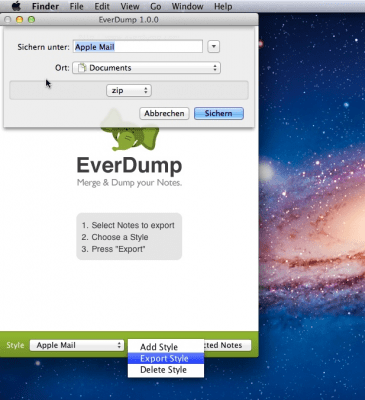Viewport: 365px width, 400px height.
Task: Click the green EverDump elephant logo
Action: (x=130, y=137)
